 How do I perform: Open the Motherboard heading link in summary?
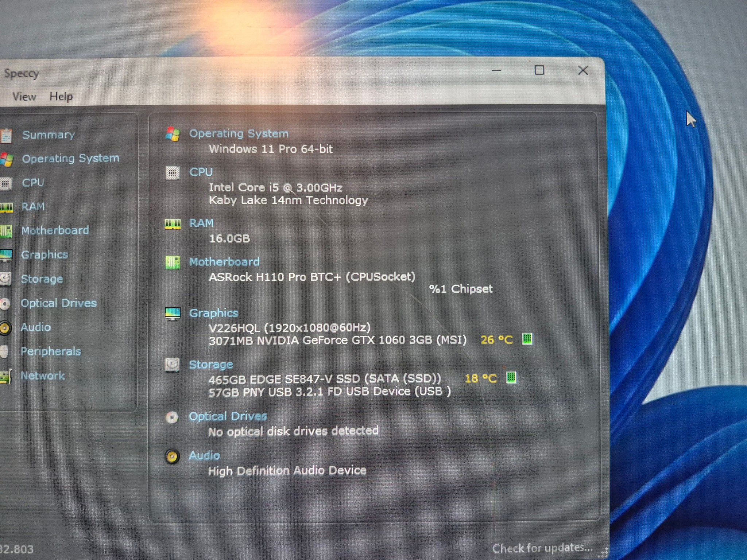(224, 262)
